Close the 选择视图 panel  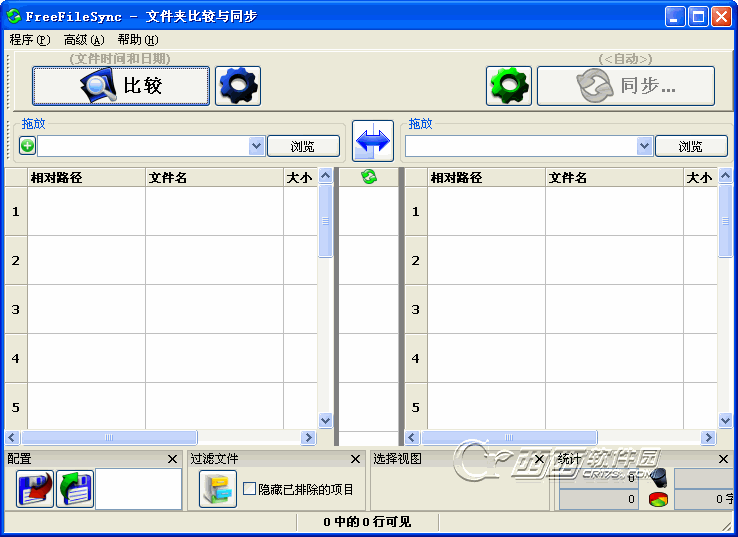[539, 459]
